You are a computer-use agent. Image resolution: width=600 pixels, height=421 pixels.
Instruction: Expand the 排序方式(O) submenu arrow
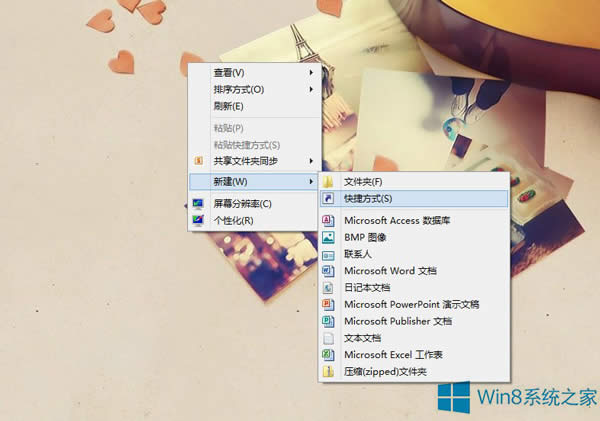click(311, 89)
